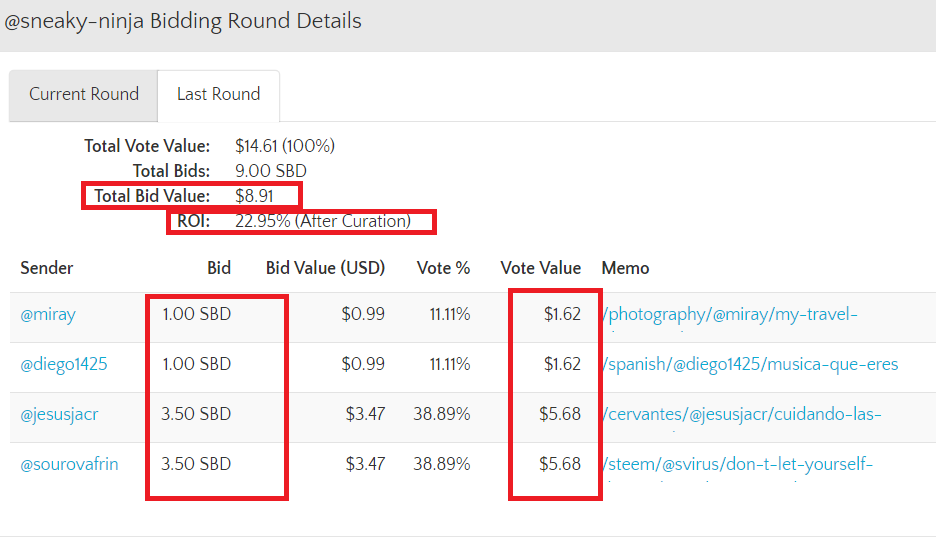The height and width of the screenshot is (540, 936).
Task: Visit the @jesusjacr sender profile
Action: (59, 414)
